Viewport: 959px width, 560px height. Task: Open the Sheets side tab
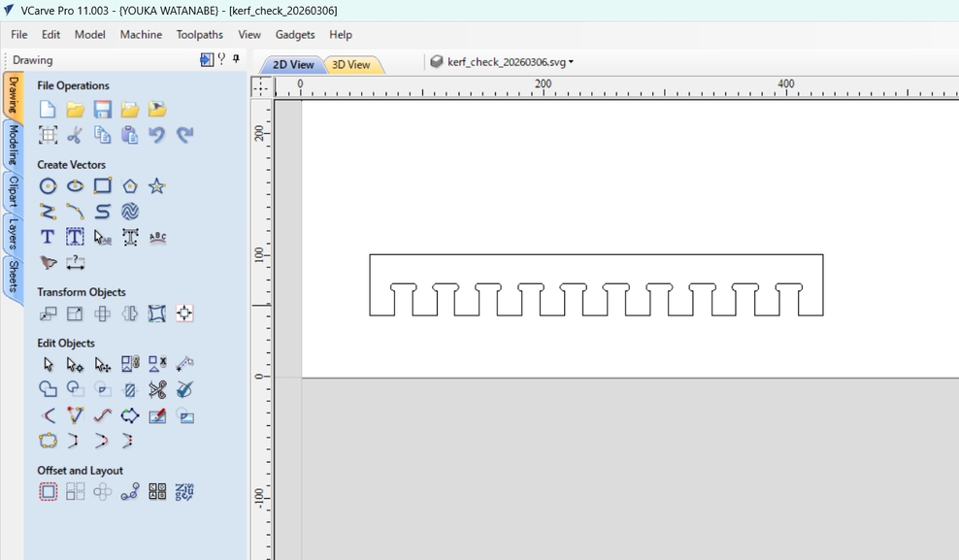(13, 277)
